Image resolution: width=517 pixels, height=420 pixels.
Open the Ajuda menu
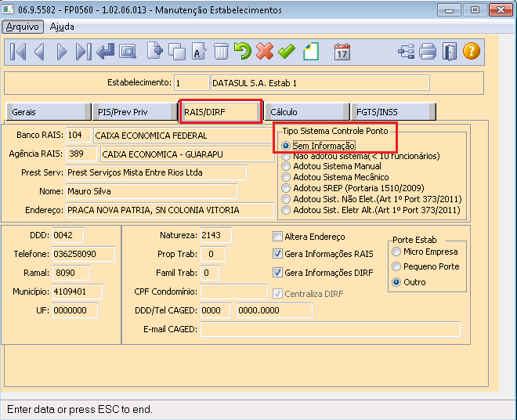(62, 27)
